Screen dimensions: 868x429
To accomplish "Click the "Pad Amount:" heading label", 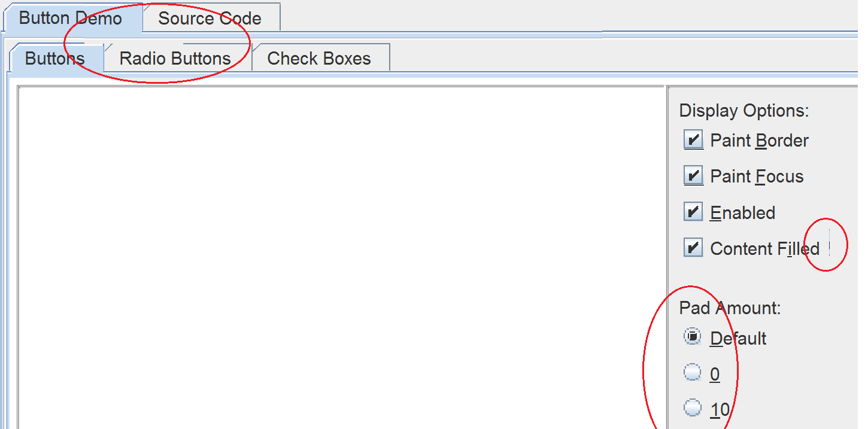I will click(730, 308).
